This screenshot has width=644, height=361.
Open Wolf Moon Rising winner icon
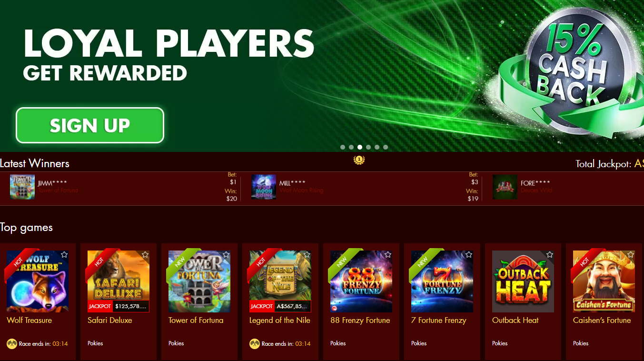point(264,187)
